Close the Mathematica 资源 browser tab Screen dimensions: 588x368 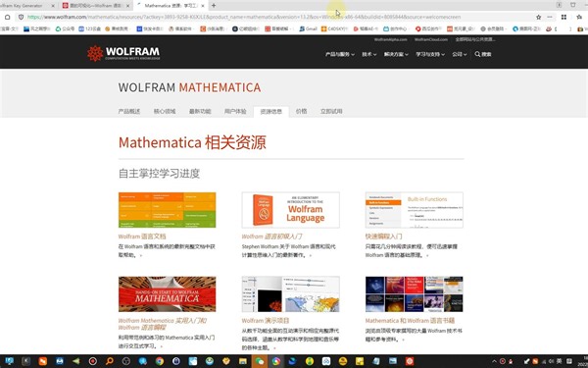pos(203,6)
